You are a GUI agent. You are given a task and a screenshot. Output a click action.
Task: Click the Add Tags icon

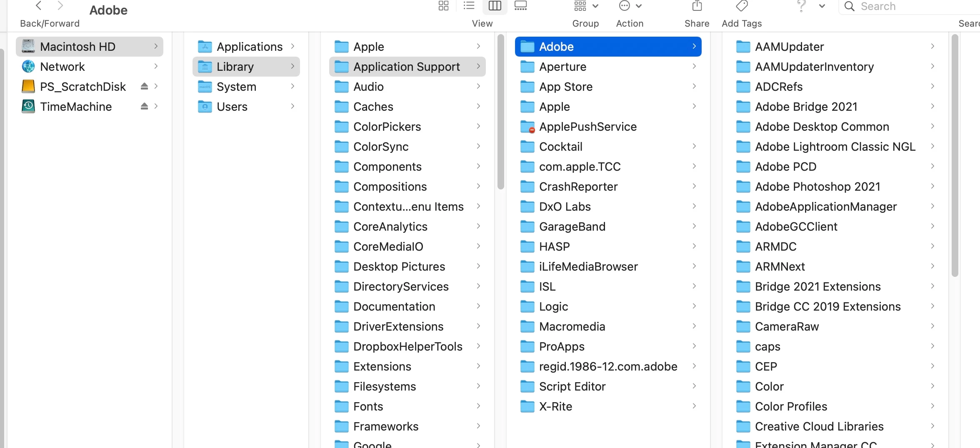(742, 6)
